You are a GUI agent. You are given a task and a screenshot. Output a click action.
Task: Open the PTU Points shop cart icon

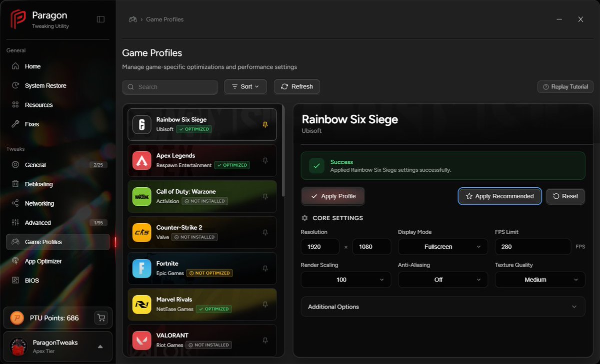tap(101, 318)
